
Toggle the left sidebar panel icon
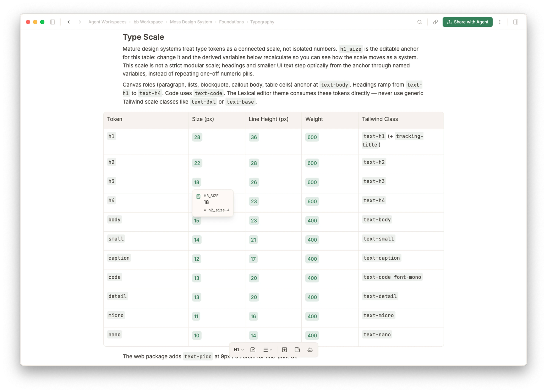click(52, 22)
